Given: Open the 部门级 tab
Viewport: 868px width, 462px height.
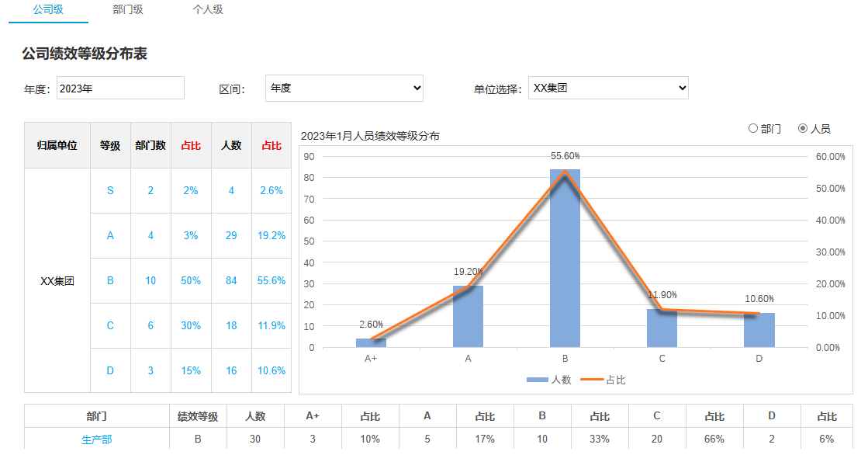Looking at the screenshot, I should coord(128,10).
